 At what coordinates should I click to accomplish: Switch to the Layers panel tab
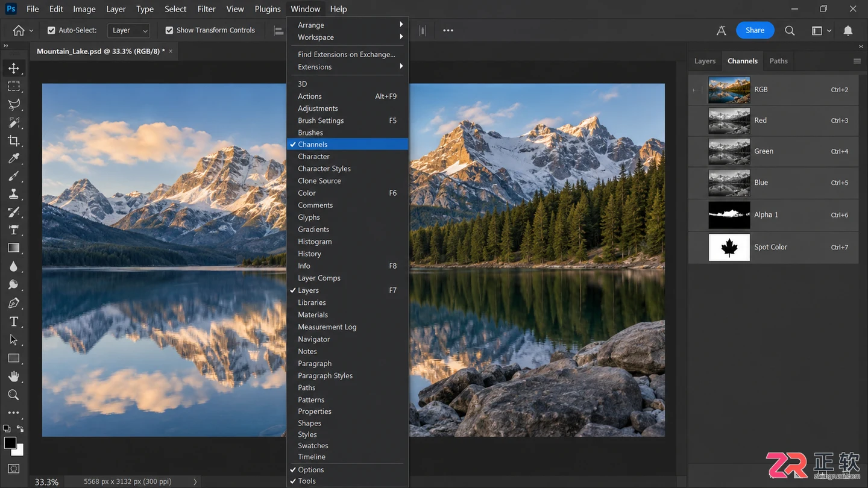705,61
